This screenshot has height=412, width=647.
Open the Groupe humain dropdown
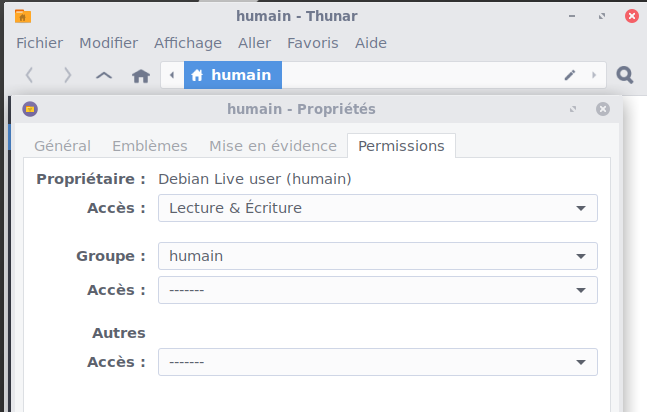pyautogui.click(x=377, y=256)
